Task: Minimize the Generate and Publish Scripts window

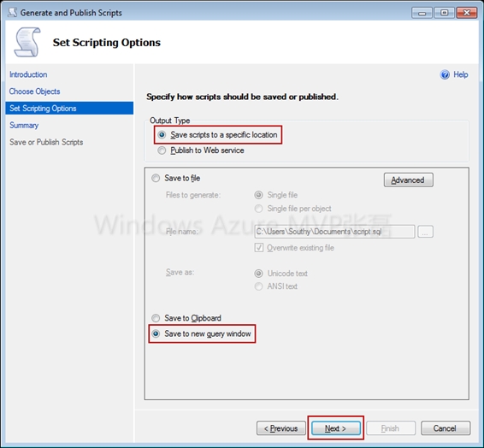Action: pyautogui.click(x=422, y=13)
